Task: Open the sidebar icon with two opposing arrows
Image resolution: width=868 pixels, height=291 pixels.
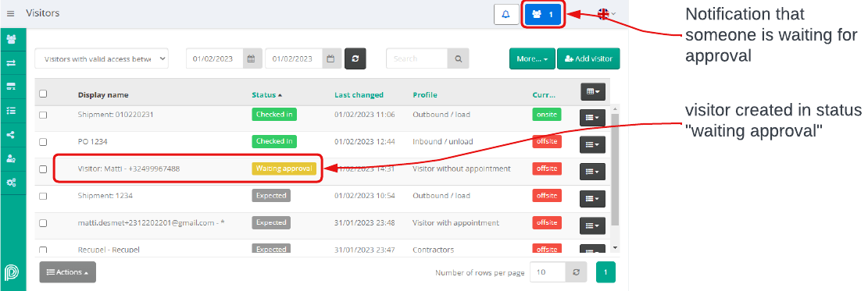Action: 11,63
